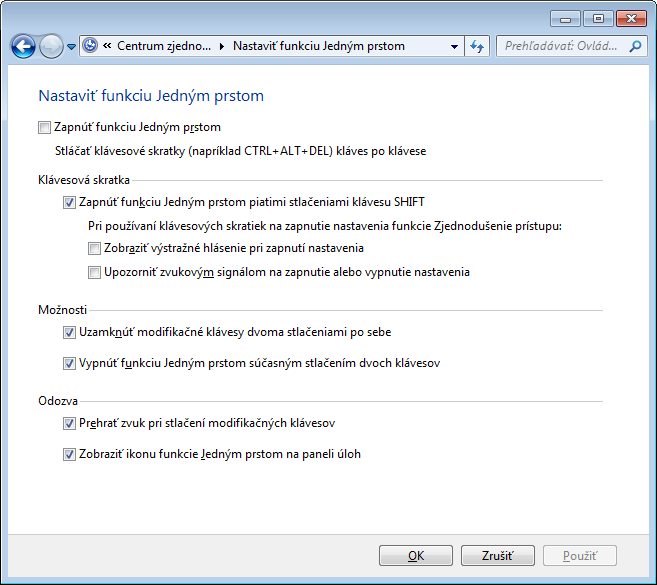
Task: Disable 'Prehrať zvuk pri stlačení modifikačných klávesov'
Action: [69, 424]
